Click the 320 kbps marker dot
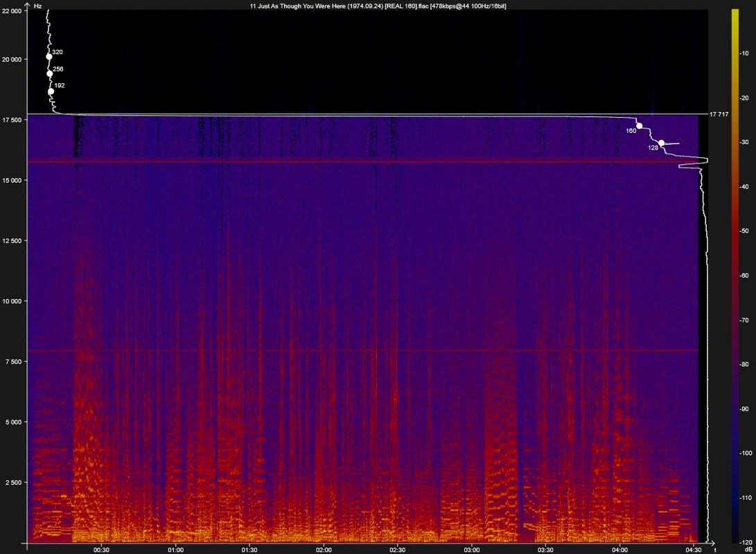This screenshot has height=554, width=756. click(49, 57)
